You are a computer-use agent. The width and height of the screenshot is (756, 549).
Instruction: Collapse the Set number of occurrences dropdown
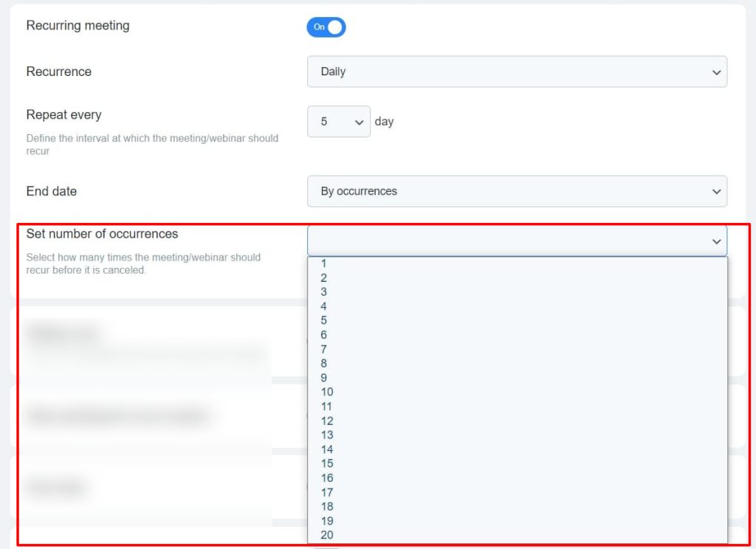(517, 241)
